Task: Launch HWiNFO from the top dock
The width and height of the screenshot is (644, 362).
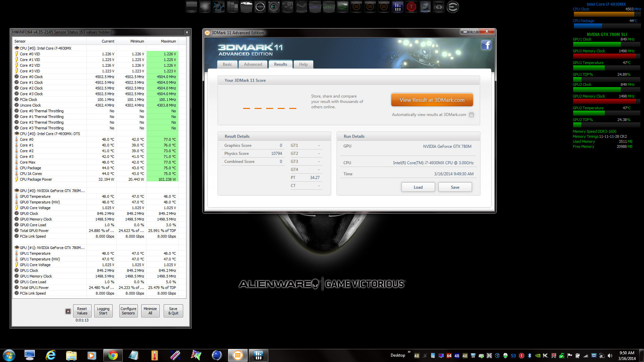Action: click(397, 7)
